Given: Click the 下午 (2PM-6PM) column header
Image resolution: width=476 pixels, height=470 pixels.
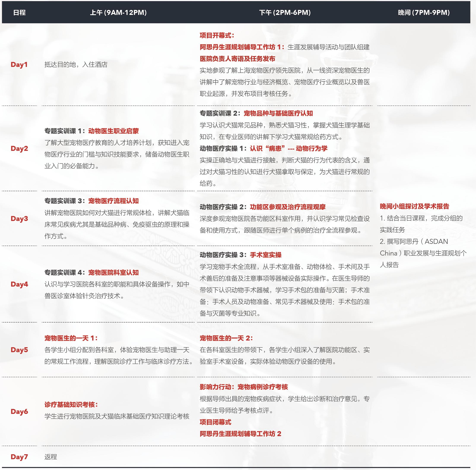Looking at the screenshot, I should pyautogui.click(x=285, y=13).
